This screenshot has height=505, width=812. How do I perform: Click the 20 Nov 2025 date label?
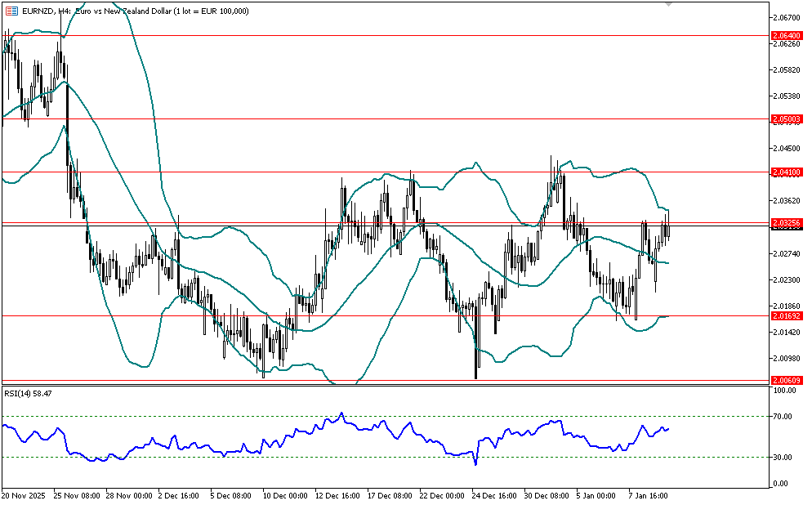click(24, 495)
